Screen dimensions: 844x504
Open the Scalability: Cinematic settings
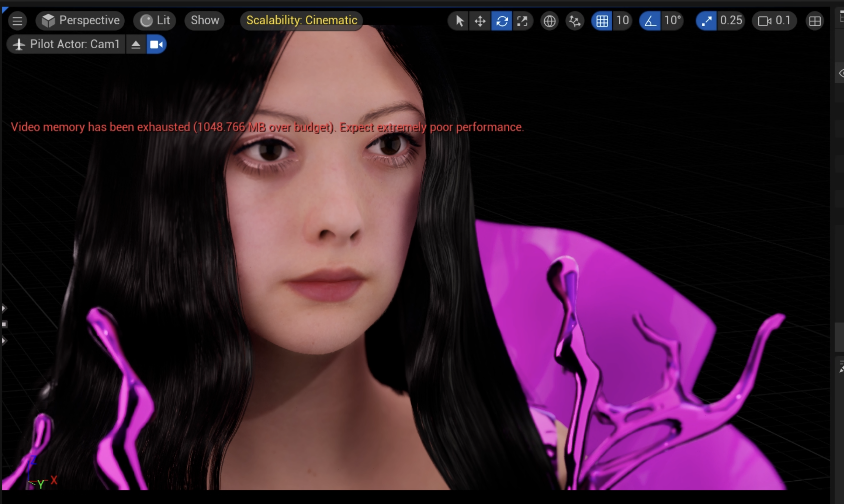coord(302,20)
